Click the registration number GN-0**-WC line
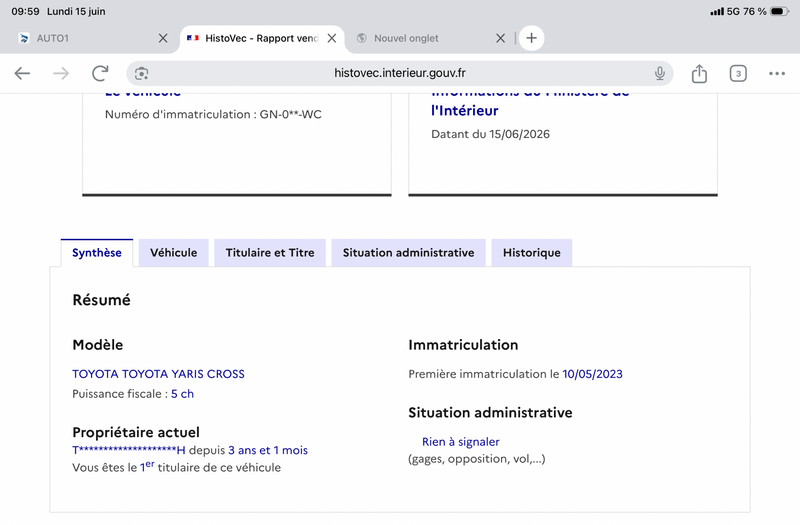This screenshot has width=800, height=525. (x=213, y=114)
